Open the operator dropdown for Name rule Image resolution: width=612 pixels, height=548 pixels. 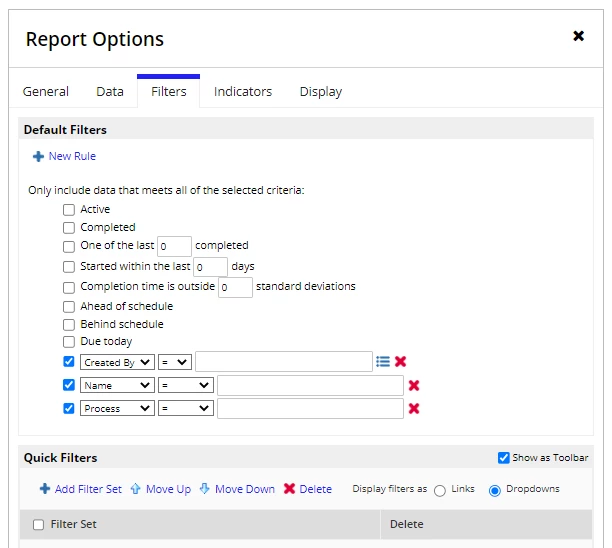[186, 385]
